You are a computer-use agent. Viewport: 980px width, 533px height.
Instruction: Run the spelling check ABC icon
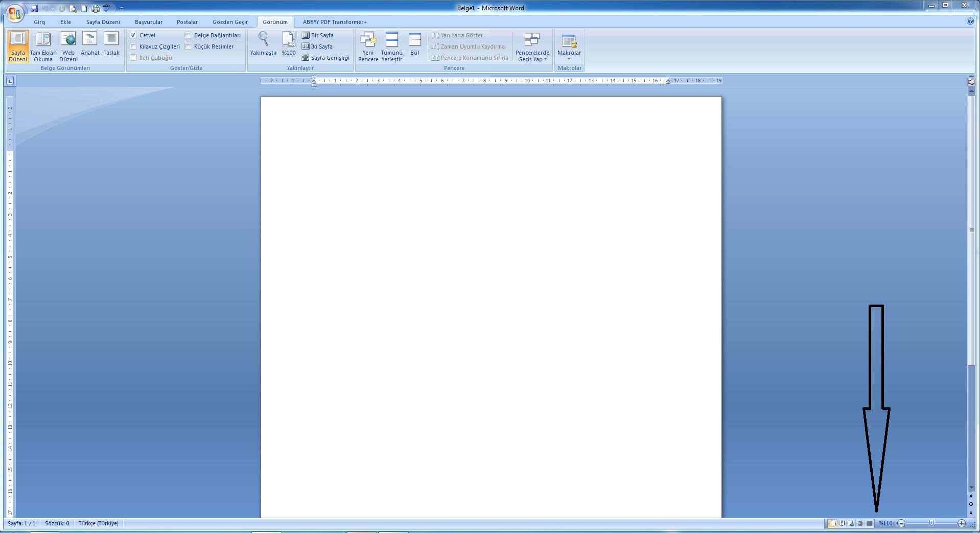(107, 8)
